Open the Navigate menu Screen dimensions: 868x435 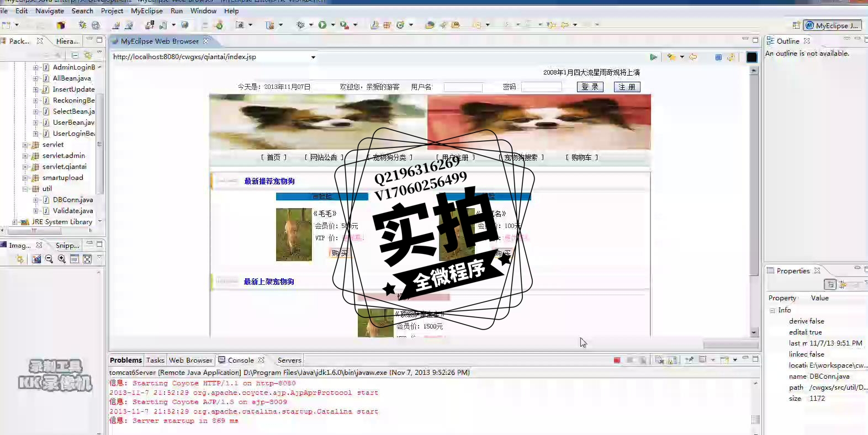[50, 10]
